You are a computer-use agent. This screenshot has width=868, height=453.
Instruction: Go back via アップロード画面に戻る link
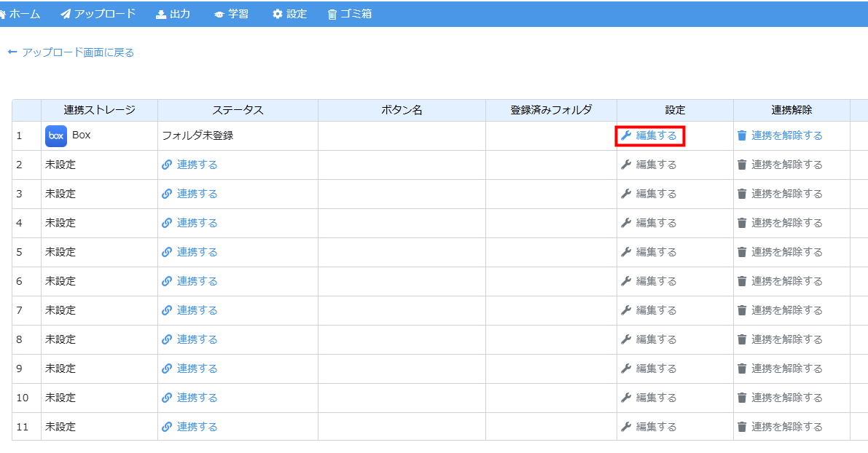pyautogui.click(x=78, y=52)
